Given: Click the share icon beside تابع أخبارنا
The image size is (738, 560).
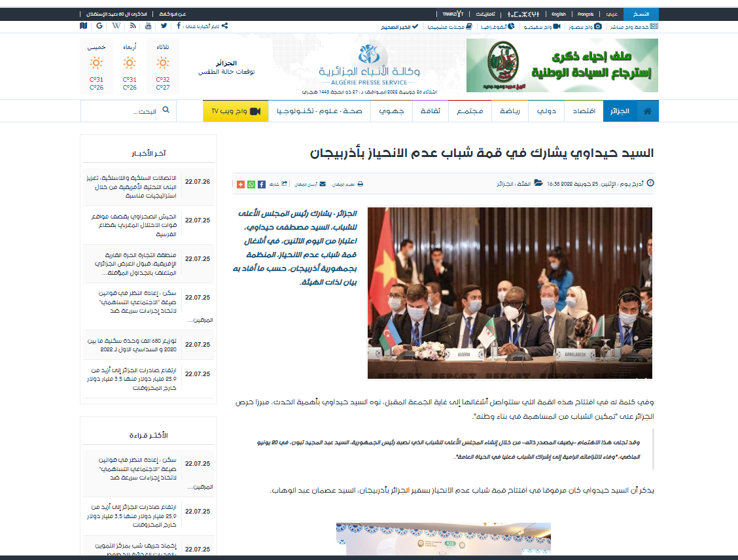Looking at the screenshot, I should click(x=224, y=26).
